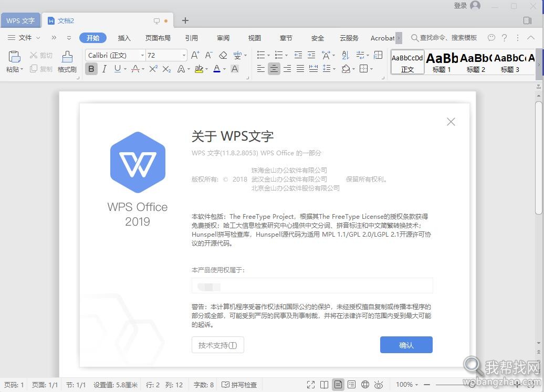Toggle page layout view in status bar
The height and width of the screenshot is (392, 544).
point(338,385)
